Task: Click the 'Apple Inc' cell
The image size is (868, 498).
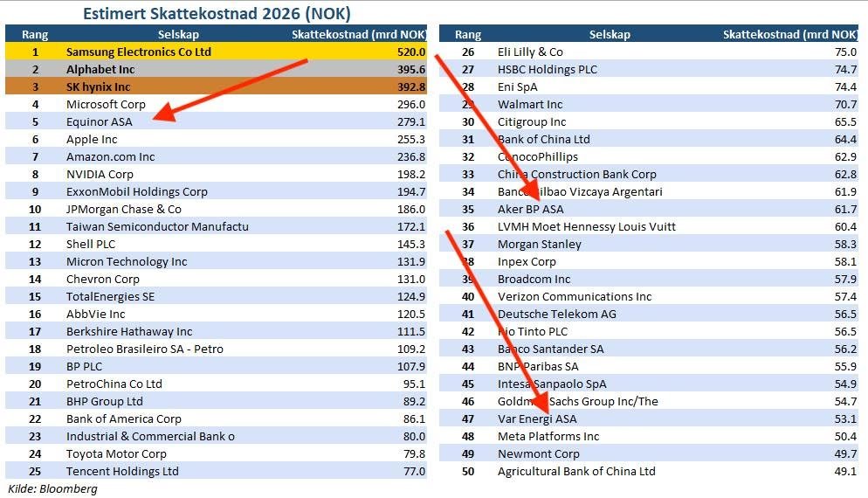Action: click(x=92, y=139)
